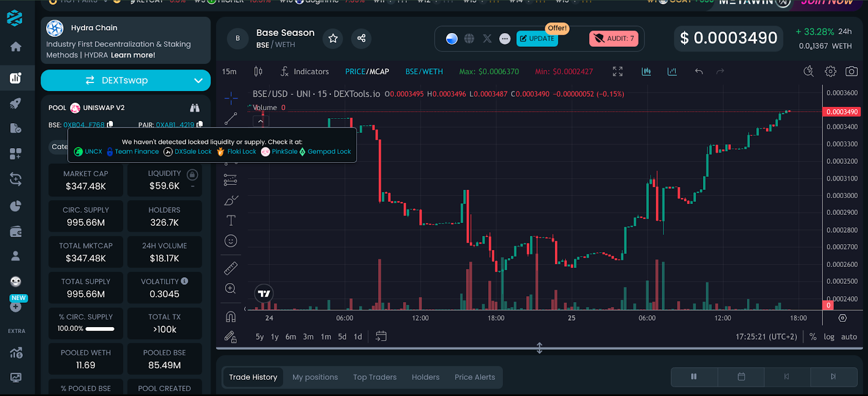Select the text annotation tool

pos(231,220)
